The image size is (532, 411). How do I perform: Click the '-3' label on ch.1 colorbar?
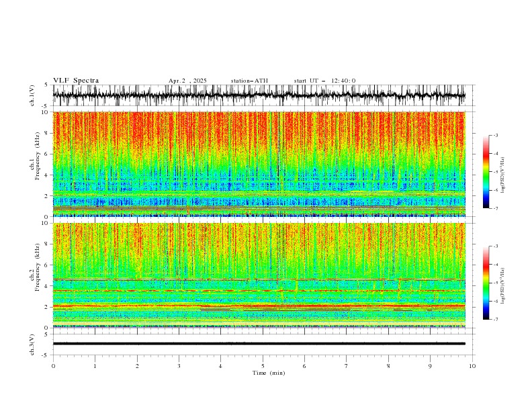click(495, 135)
